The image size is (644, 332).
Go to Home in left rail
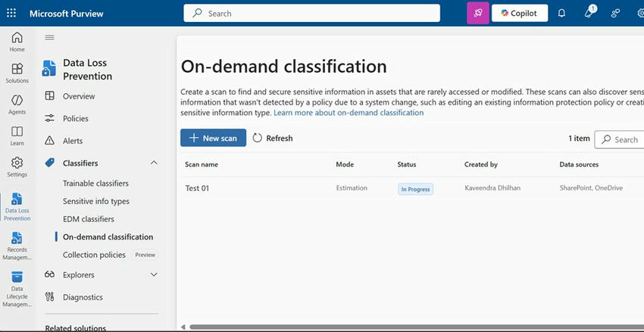click(x=17, y=42)
